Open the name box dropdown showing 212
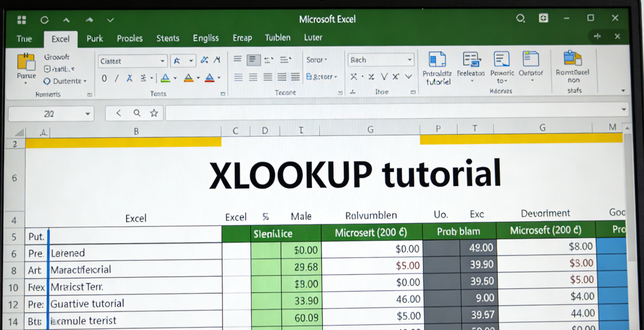Viewport: 644px width, 330px height. 88,114
